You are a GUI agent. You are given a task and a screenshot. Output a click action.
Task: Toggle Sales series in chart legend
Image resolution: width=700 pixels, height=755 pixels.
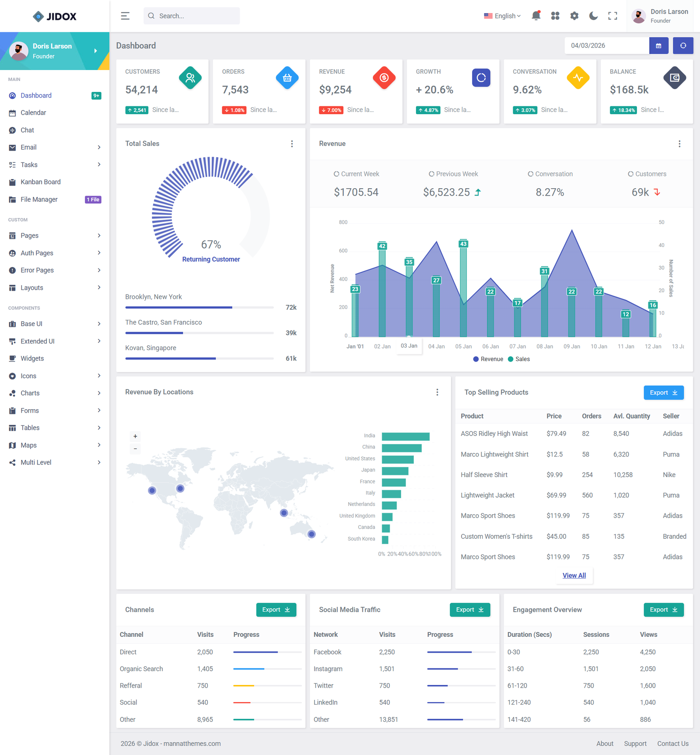point(519,359)
